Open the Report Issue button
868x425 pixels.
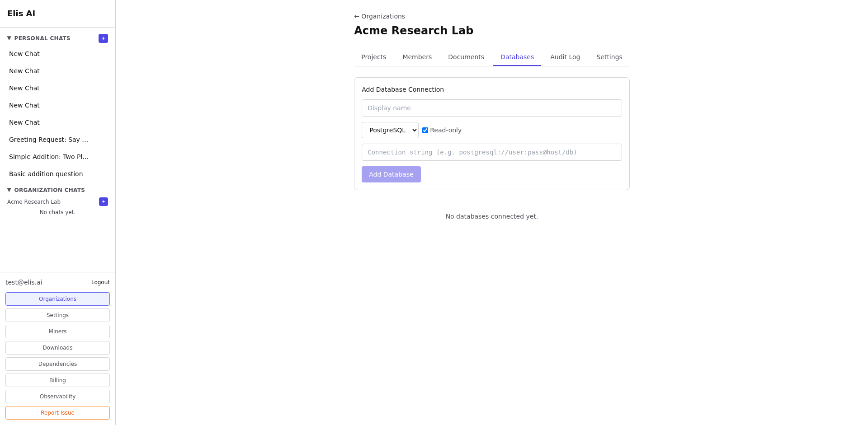57,413
